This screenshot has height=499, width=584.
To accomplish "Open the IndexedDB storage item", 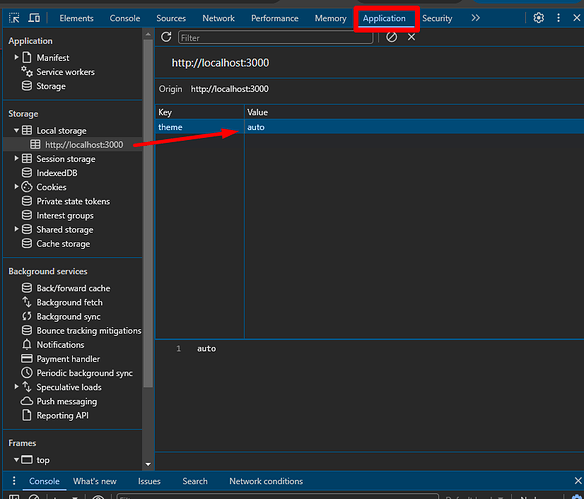I will point(57,173).
